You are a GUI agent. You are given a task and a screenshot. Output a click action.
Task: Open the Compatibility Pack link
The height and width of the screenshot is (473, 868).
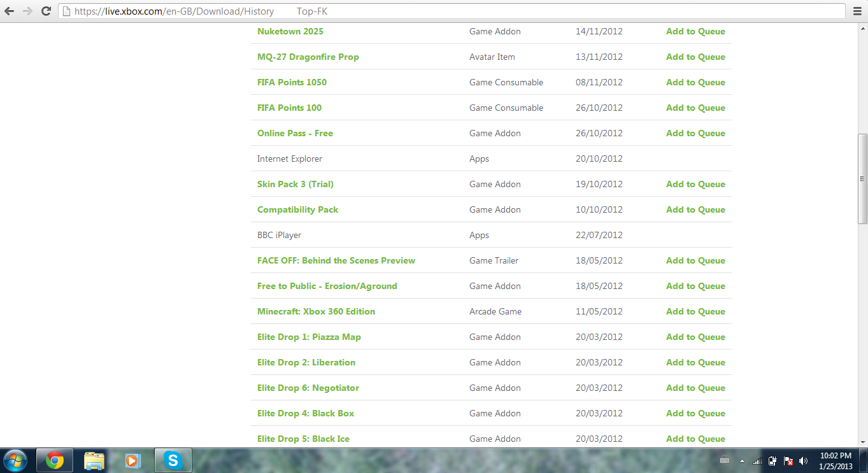[297, 209]
